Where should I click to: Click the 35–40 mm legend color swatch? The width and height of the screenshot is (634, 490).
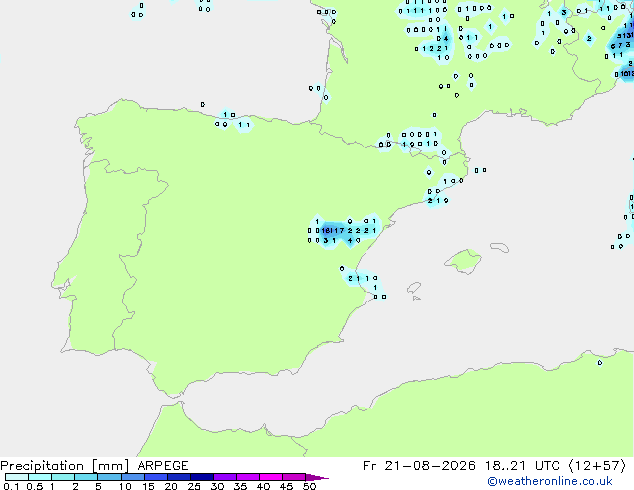248,477
